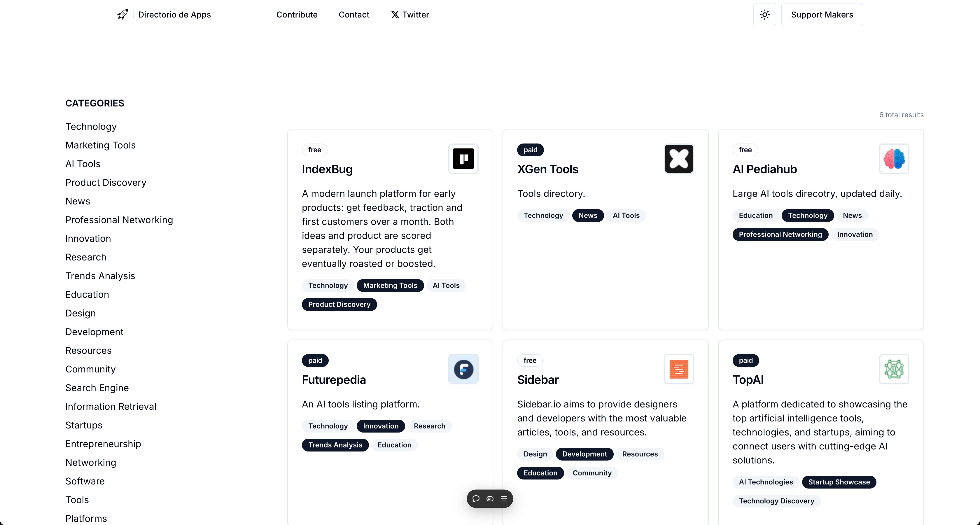
Task: Open the X Twitter link
Action: (410, 15)
